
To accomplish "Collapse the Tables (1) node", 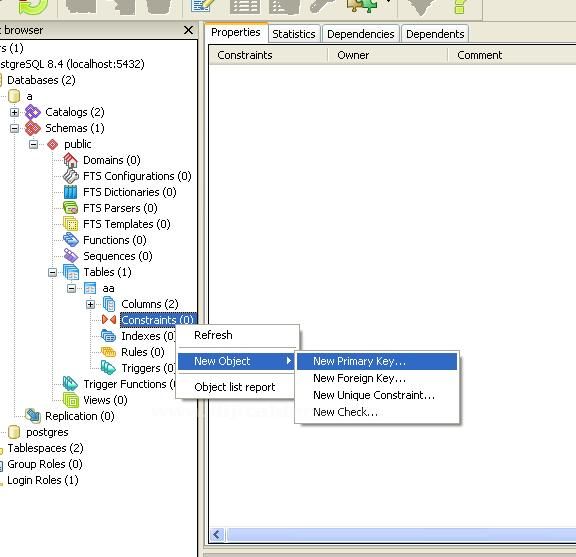I will 53,273.
